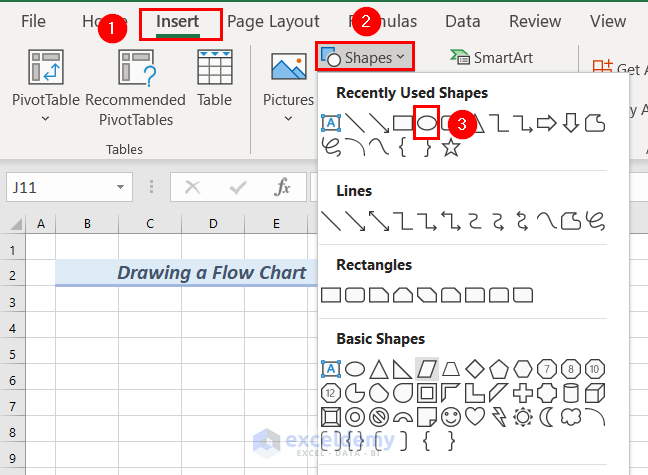
Task: Select column D header
Action: (x=213, y=224)
